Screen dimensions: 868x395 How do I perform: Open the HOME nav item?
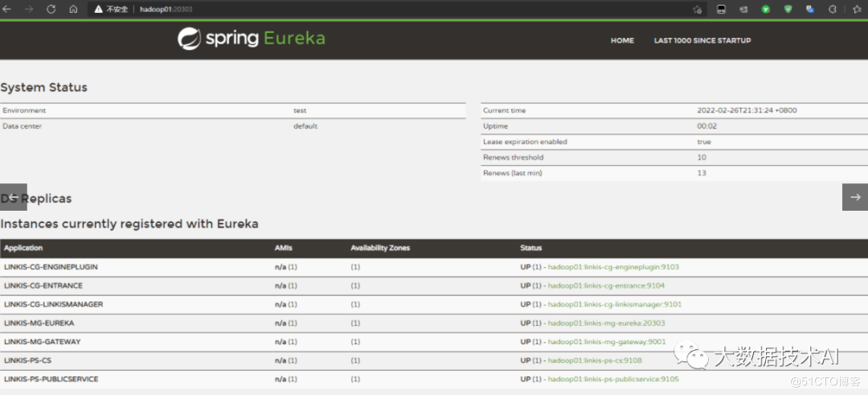pyautogui.click(x=622, y=40)
